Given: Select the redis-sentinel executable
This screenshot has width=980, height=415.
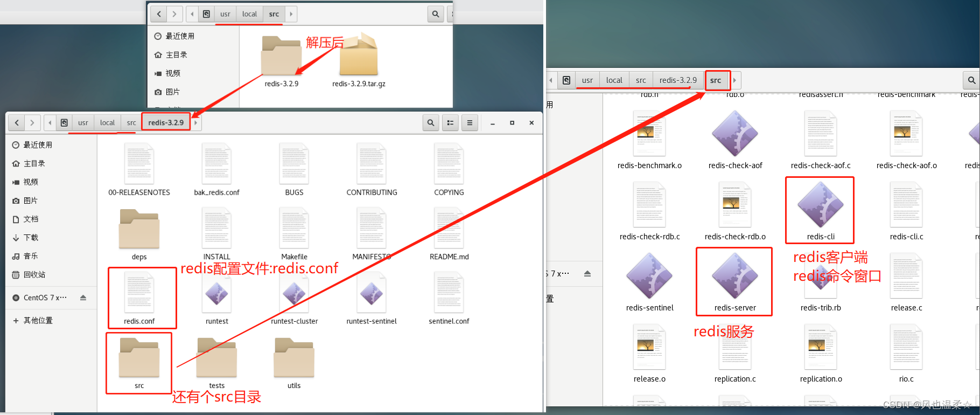Looking at the screenshot, I should (x=650, y=281).
